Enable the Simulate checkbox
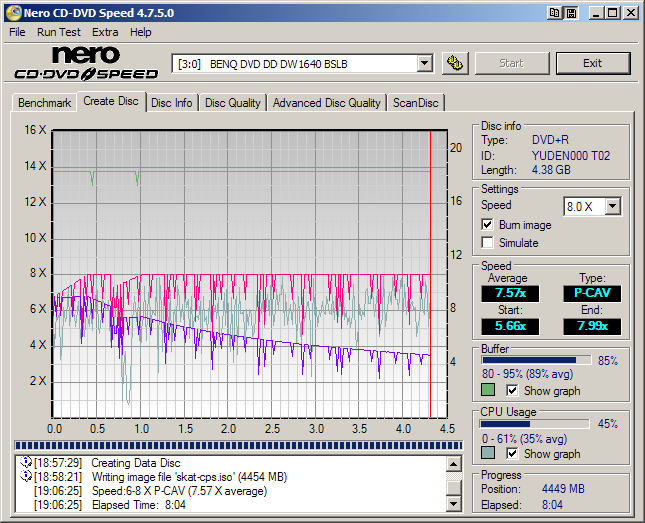 (487, 242)
